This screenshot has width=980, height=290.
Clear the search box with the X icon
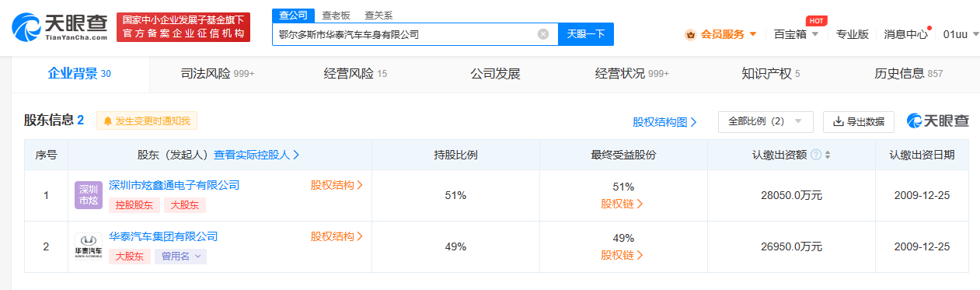click(x=543, y=34)
